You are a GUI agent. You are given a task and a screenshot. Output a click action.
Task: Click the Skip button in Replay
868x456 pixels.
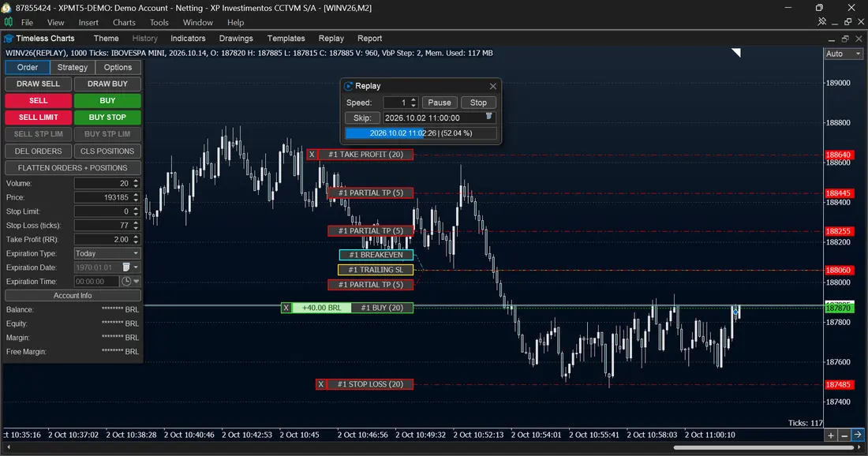click(x=362, y=118)
